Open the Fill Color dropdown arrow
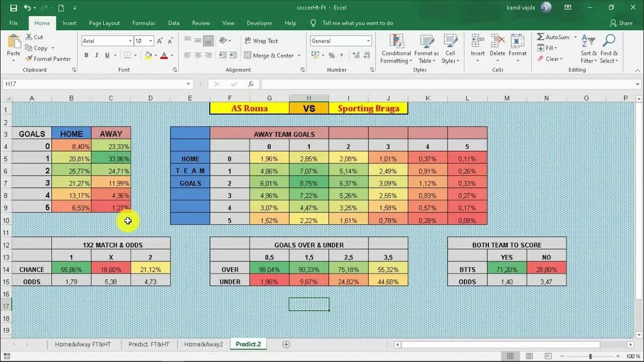This screenshot has height=362, width=644. pos(155,56)
